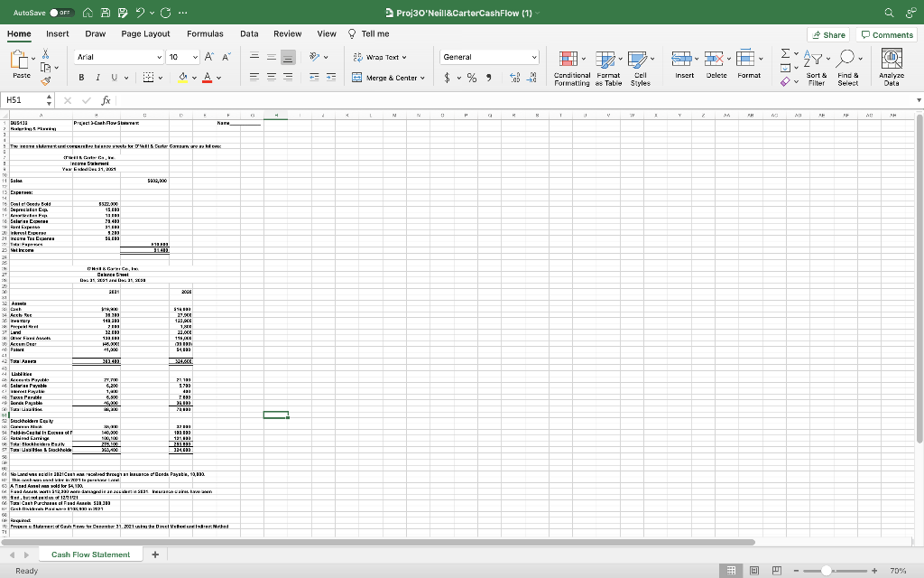Viewport: 924px width, 578px height.
Task: Switch to Page Layout view icon
Action: pyautogui.click(x=753, y=571)
